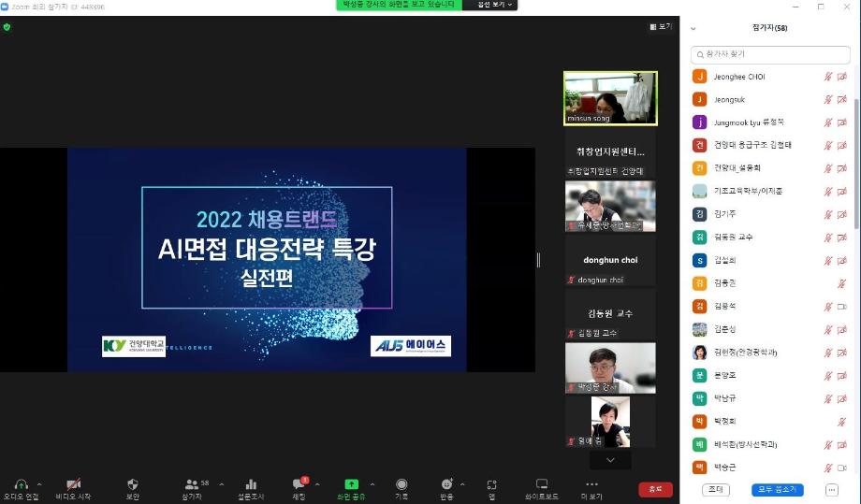The image size is (861, 504).
Task: Open the 반응 reactions smiley icon
Action: [447, 484]
